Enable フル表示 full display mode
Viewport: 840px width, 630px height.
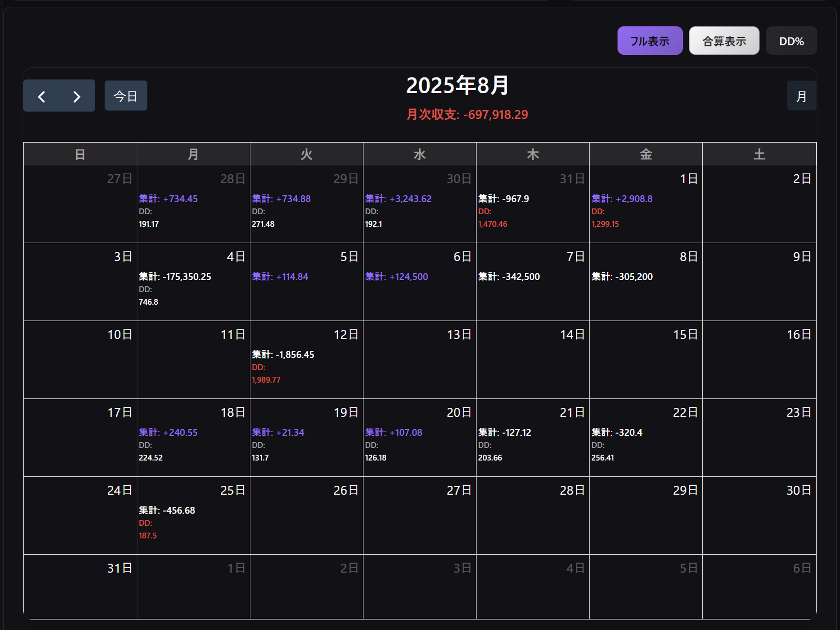[x=650, y=41]
